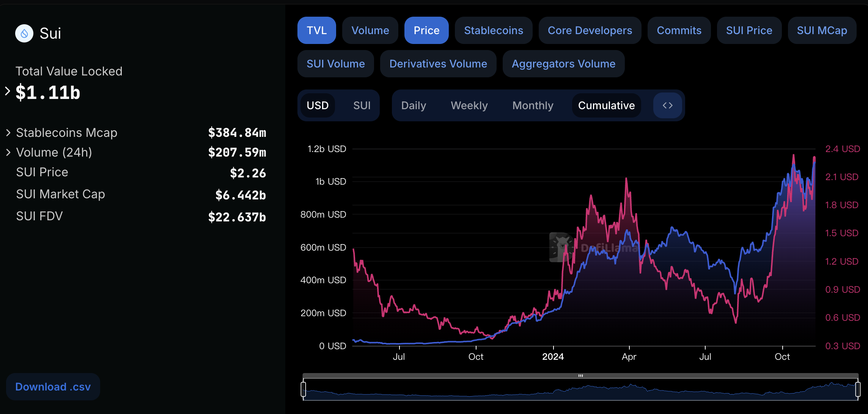The height and width of the screenshot is (414, 868).
Task: Click the Price chart icon
Action: 426,31
